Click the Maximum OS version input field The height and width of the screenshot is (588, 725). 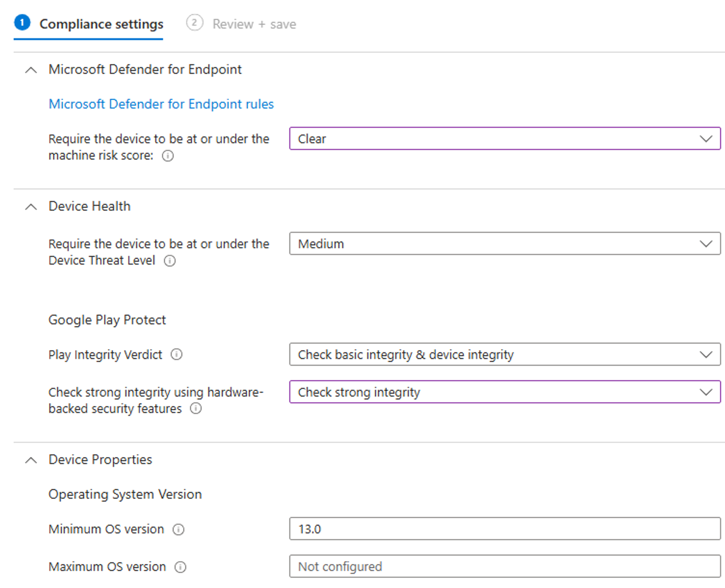coord(504,567)
